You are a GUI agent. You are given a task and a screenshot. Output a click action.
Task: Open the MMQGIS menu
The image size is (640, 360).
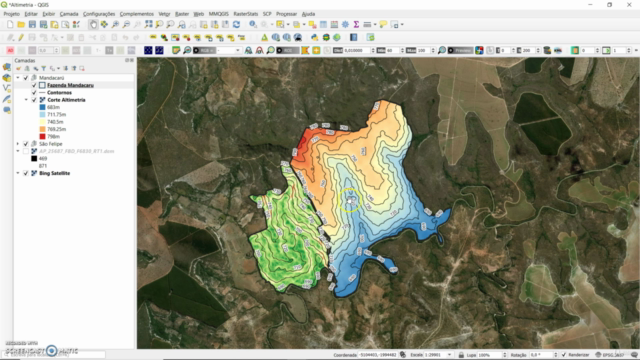[219, 14]
